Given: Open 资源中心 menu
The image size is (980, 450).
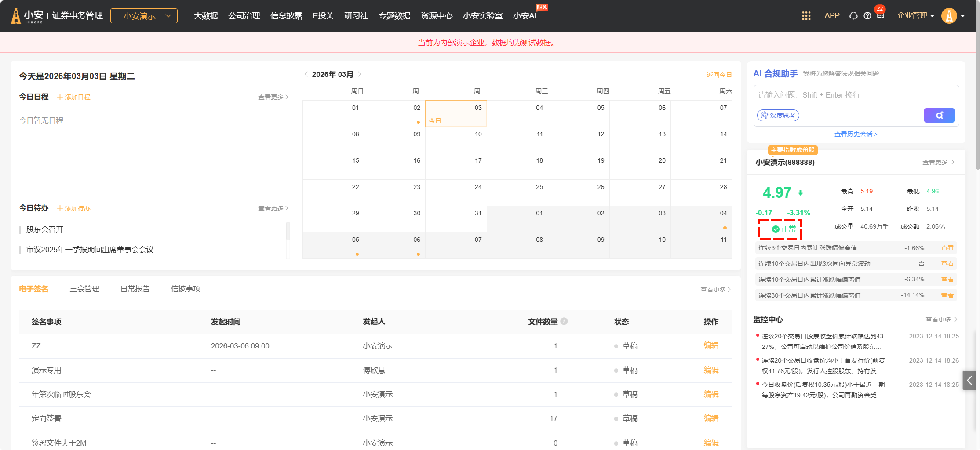Looking at the screenshot, I should 437,16.
